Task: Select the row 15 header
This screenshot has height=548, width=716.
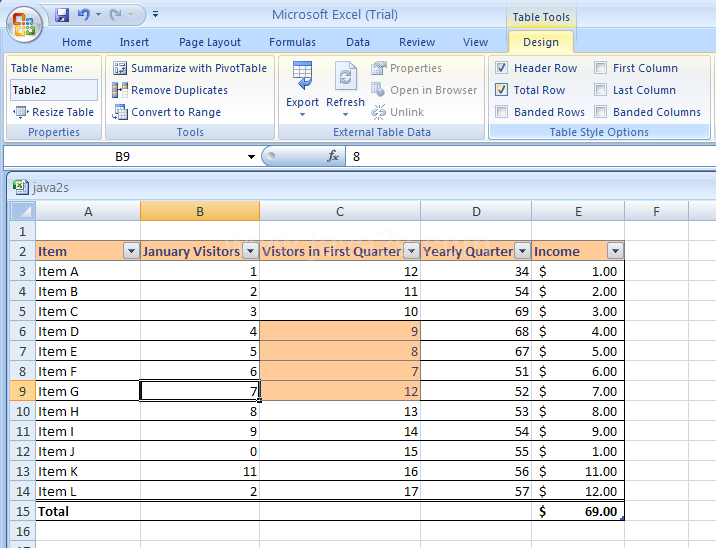Action: pyautogui.click(x=23, y=511)
